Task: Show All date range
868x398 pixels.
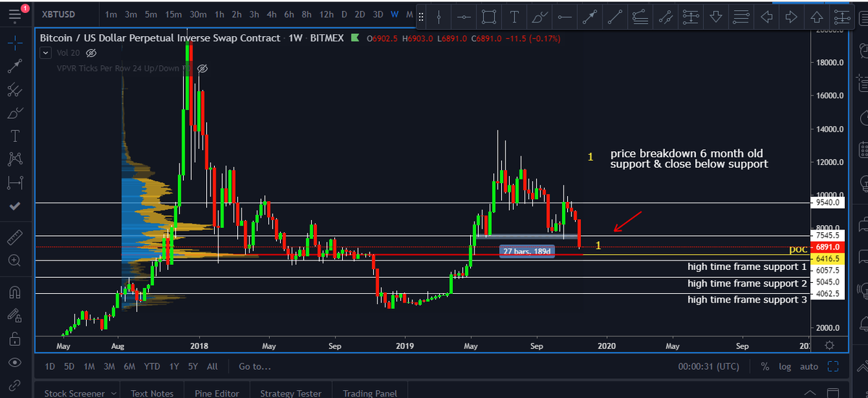Action: click(212, 366)
